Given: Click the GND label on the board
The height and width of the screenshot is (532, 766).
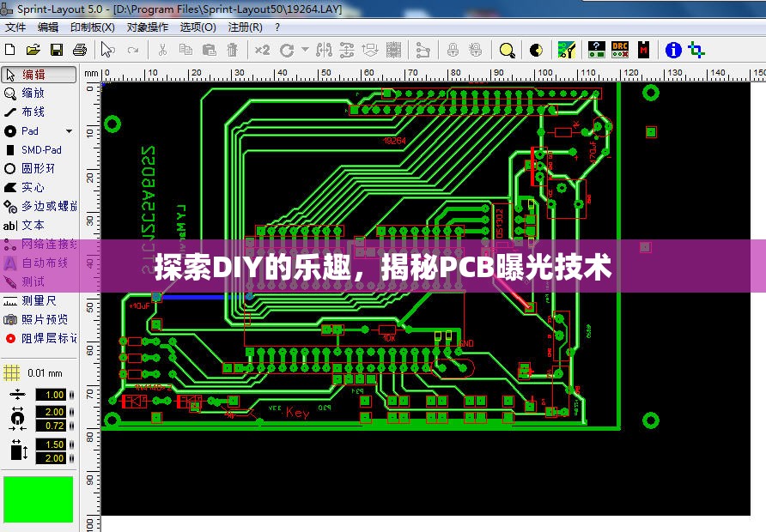Looking at the screenshot, I should coord(466,343).
